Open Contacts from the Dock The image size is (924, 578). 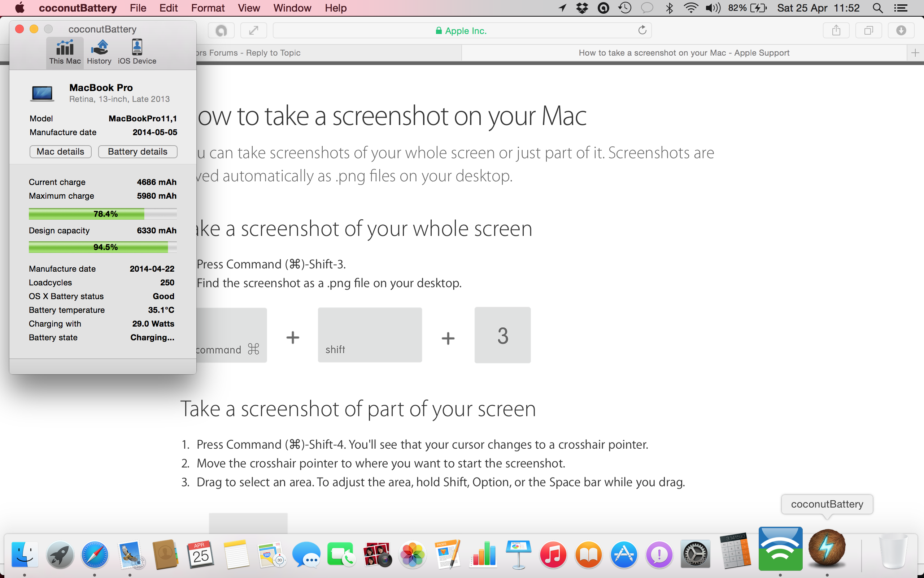166,553
